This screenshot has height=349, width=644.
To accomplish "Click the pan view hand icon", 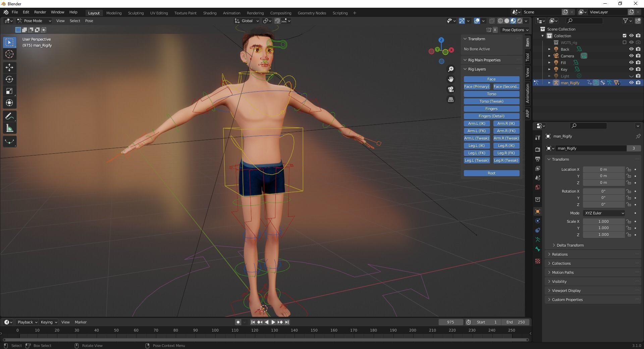I will 451,79.
